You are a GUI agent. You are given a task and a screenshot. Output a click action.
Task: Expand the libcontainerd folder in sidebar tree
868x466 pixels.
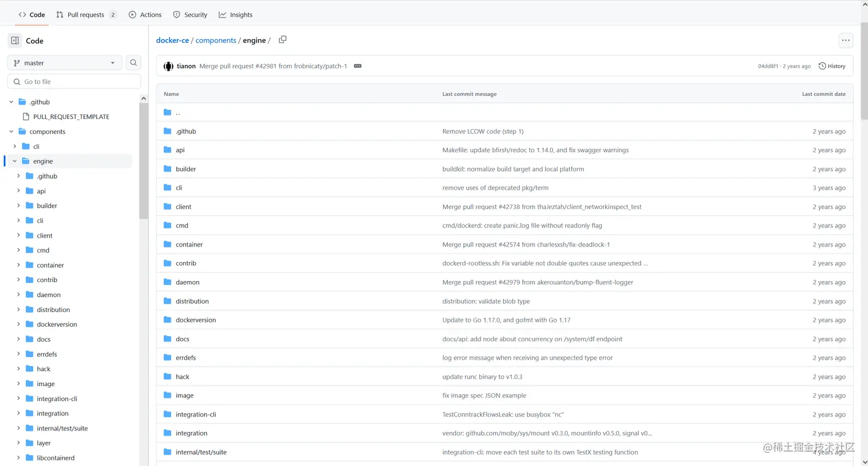[18, 458]
